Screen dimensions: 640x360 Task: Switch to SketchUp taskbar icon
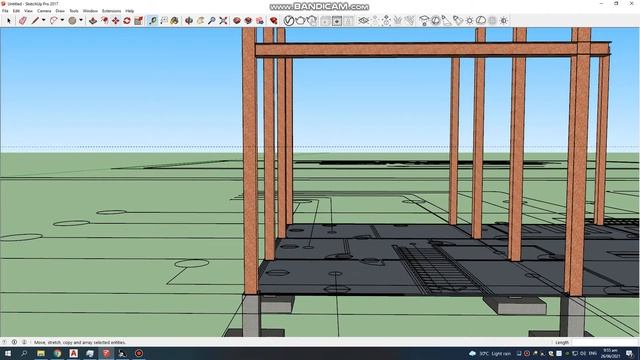tap(106, 353)
